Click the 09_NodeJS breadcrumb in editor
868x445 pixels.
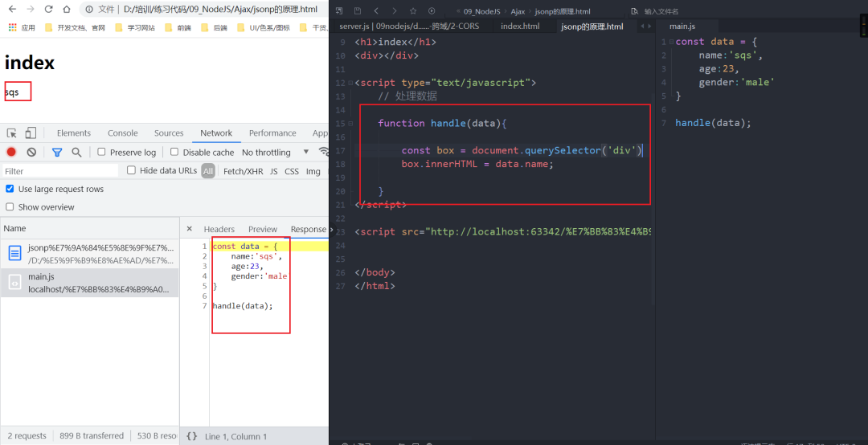click(x=480, y=11)
